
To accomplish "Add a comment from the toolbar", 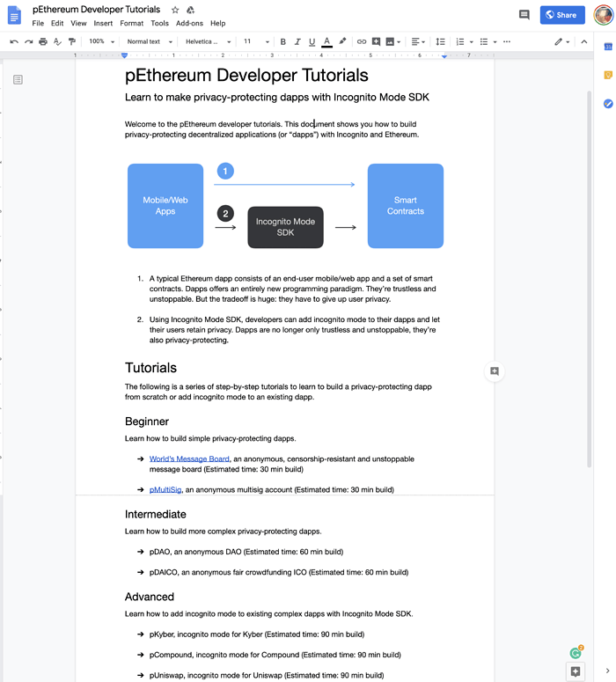I will point(376,41).
